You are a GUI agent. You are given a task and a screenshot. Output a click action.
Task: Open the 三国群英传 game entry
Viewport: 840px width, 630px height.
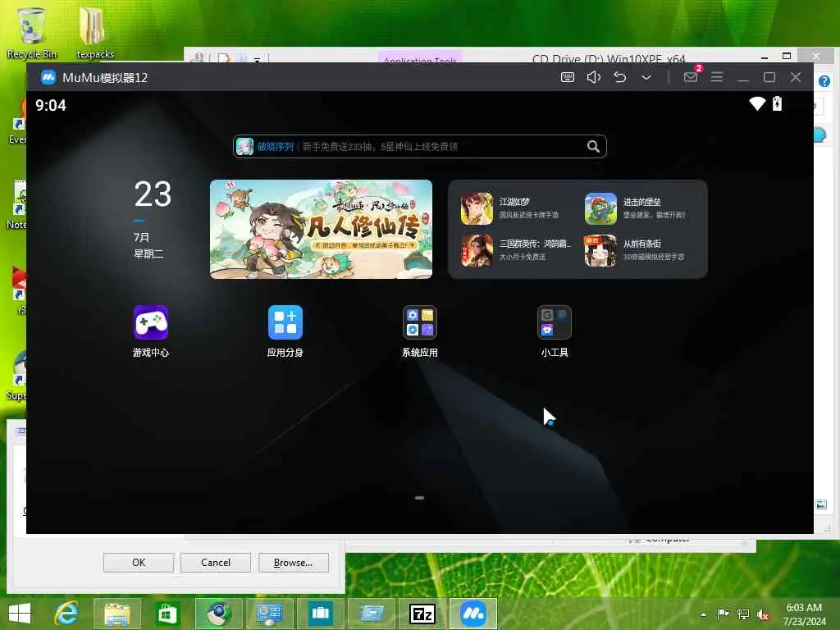pyautogui.click(x=515, y=250)
